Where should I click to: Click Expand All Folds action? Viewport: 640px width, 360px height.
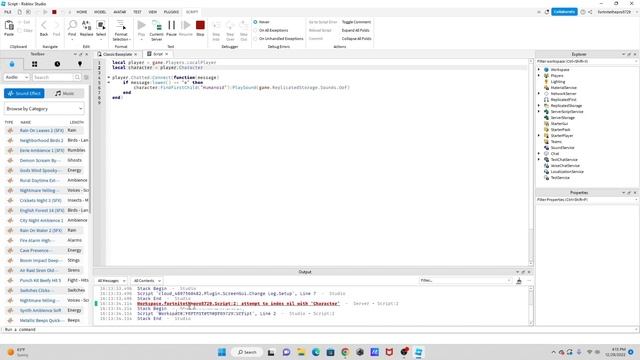point(356,30)
